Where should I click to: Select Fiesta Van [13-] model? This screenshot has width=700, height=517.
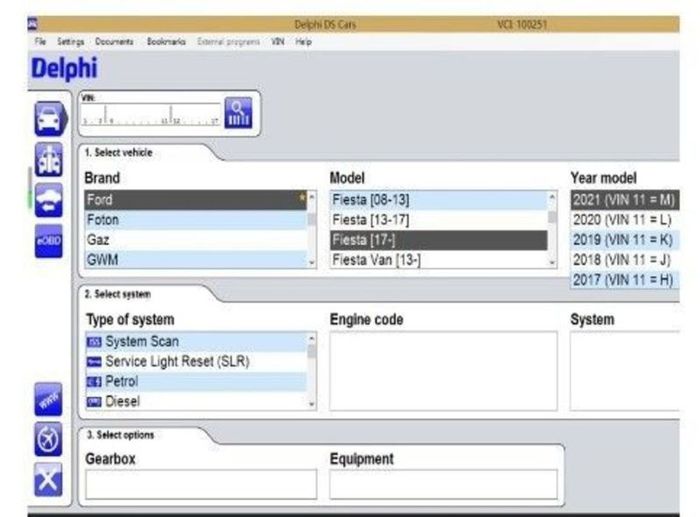(x=439, y=260)
